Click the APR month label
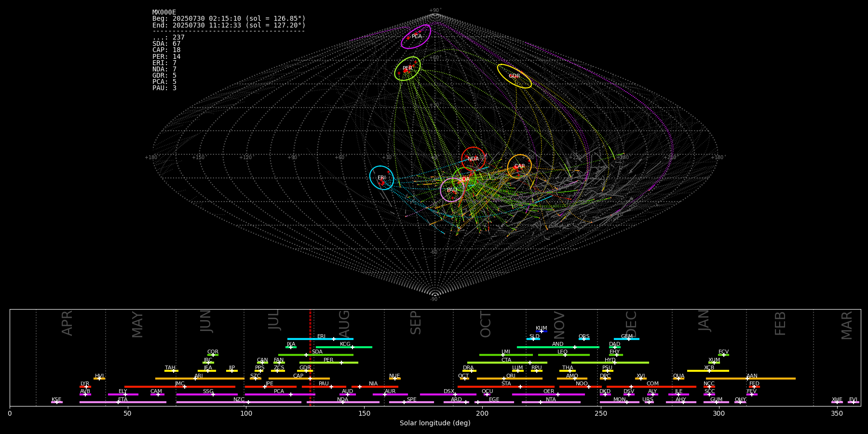Screen dimensions: 868x434 (67, 323)
